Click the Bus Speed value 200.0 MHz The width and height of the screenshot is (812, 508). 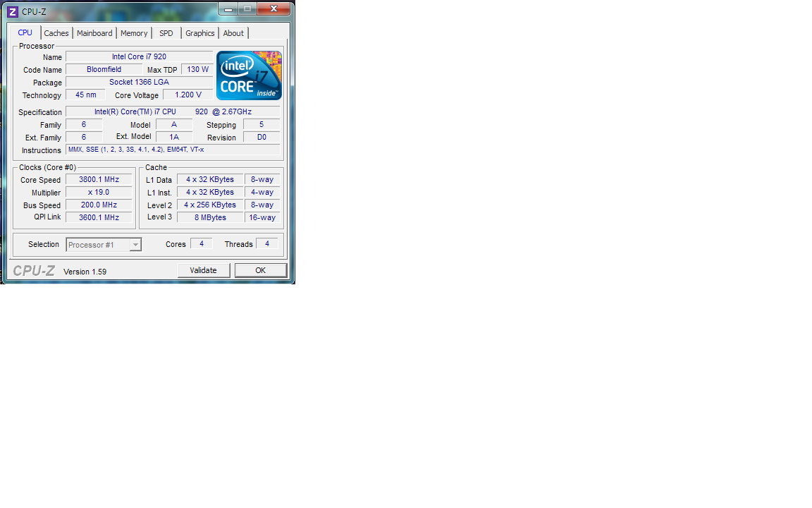click(x=99, y=205)
